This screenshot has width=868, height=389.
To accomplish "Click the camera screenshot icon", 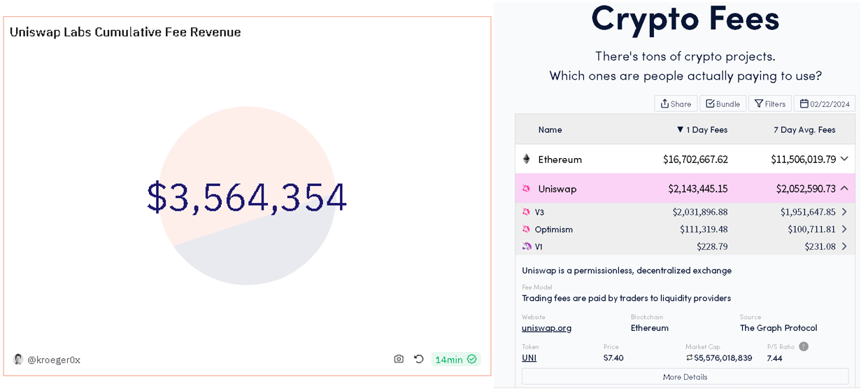I will click(x=399, y=359).
